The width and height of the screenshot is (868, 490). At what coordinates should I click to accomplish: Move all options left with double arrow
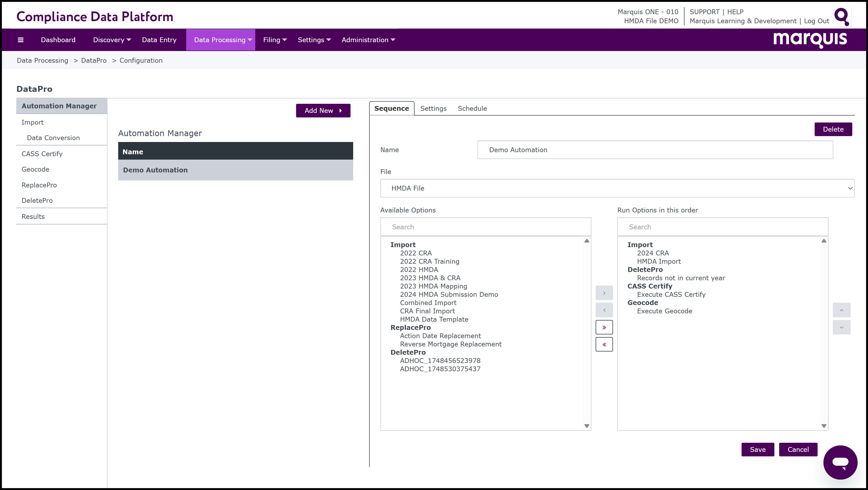tap(604, 344)
